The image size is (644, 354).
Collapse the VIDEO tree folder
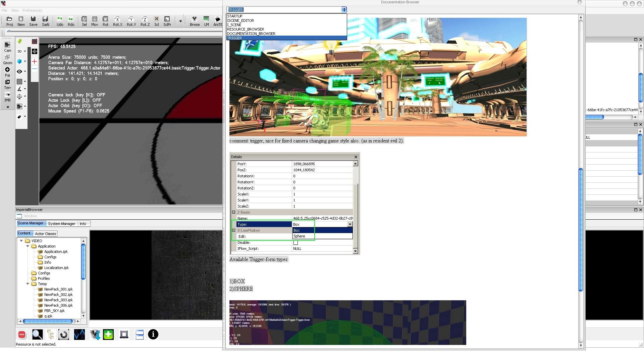point(21,241)
